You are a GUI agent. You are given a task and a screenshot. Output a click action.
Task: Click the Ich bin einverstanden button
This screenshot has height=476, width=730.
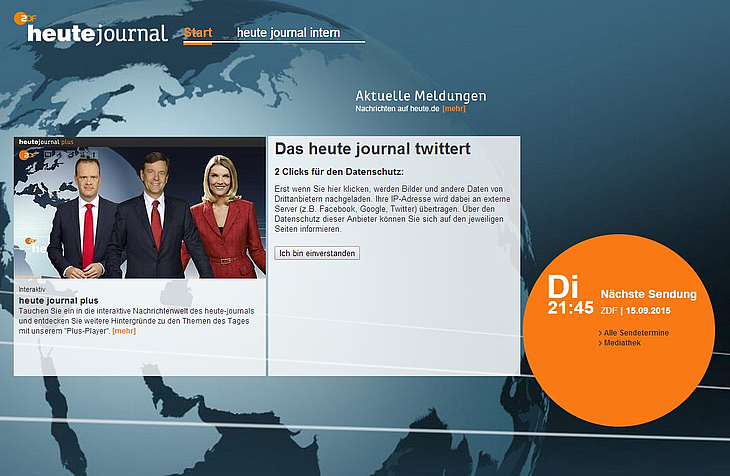click(x=317, y=253)
